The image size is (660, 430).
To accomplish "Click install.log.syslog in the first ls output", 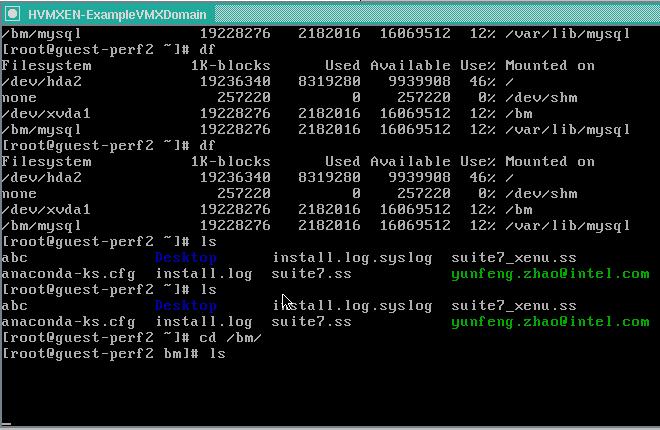I will point(352,257).
